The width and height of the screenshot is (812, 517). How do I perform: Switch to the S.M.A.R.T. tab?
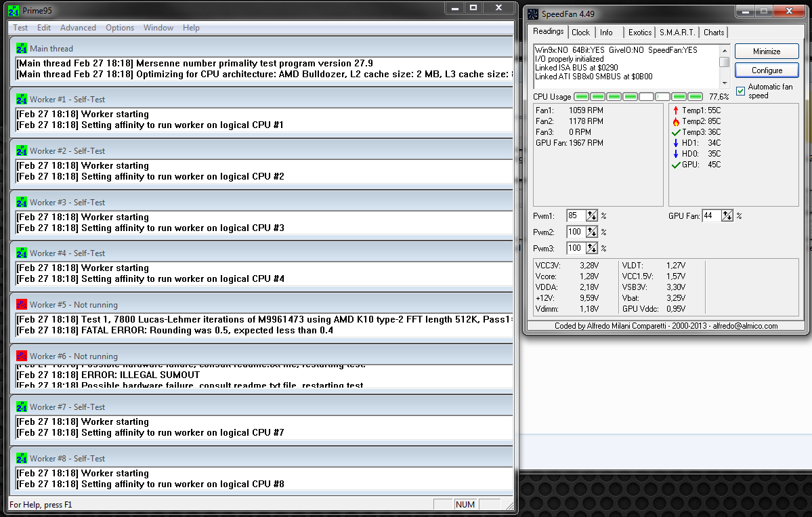coord(677,32)
